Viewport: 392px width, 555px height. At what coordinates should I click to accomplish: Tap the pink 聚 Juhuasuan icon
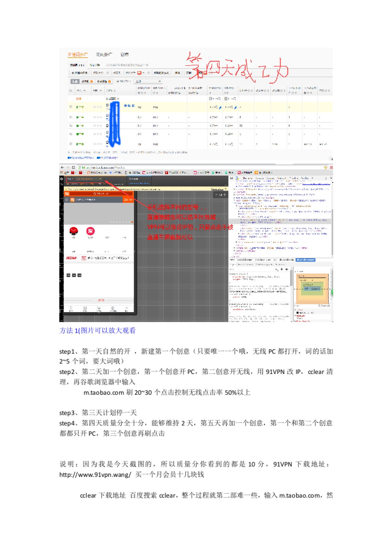[90, 231]
